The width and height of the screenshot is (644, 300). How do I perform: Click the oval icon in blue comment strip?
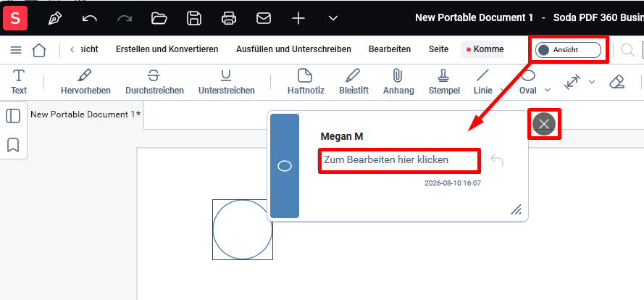coord(285,166)
